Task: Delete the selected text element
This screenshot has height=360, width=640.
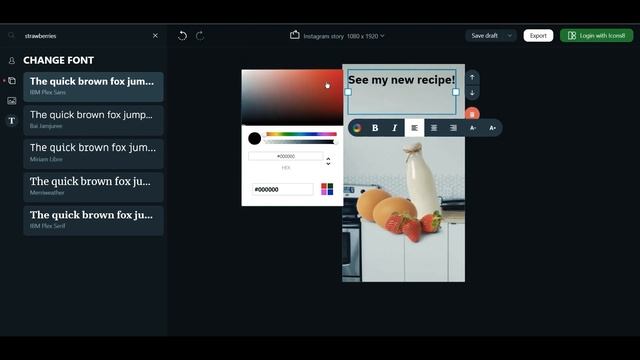Action: coord(472,114)
